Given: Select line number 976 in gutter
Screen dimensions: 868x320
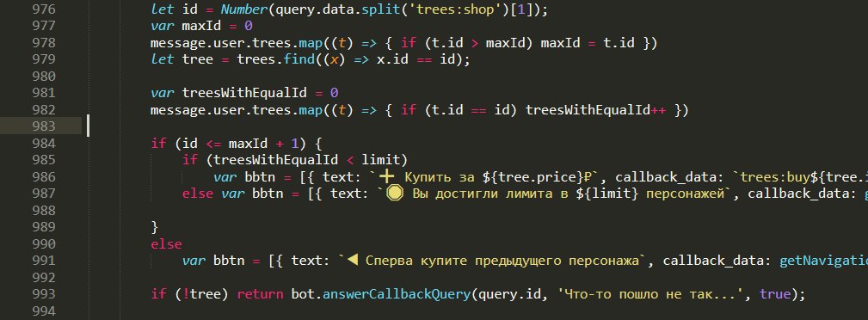Looking at the screenshot, I should (x=44, y=10).
